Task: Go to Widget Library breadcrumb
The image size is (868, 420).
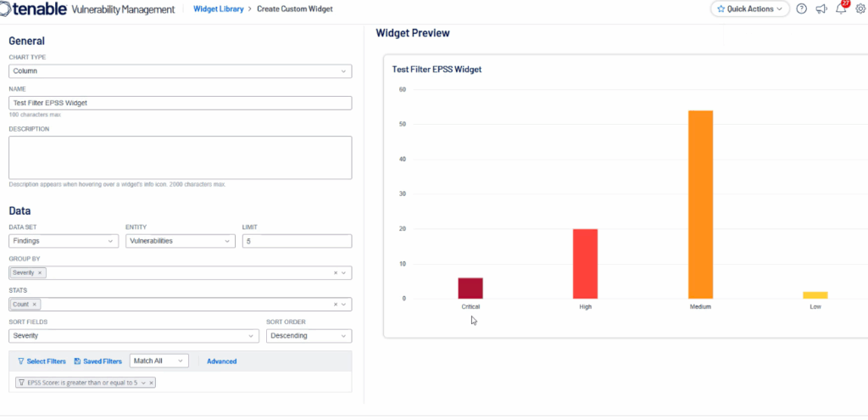Action: pyautogui.click(x=217, y=9)
